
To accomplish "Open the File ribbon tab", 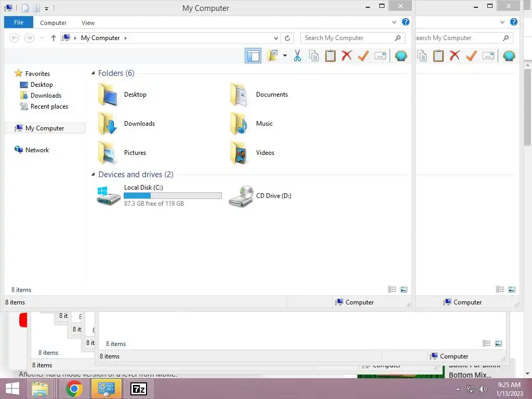I will [19, 22].
